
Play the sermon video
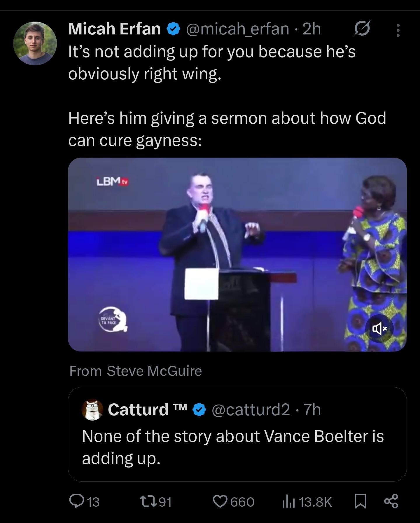pos(237,254)
